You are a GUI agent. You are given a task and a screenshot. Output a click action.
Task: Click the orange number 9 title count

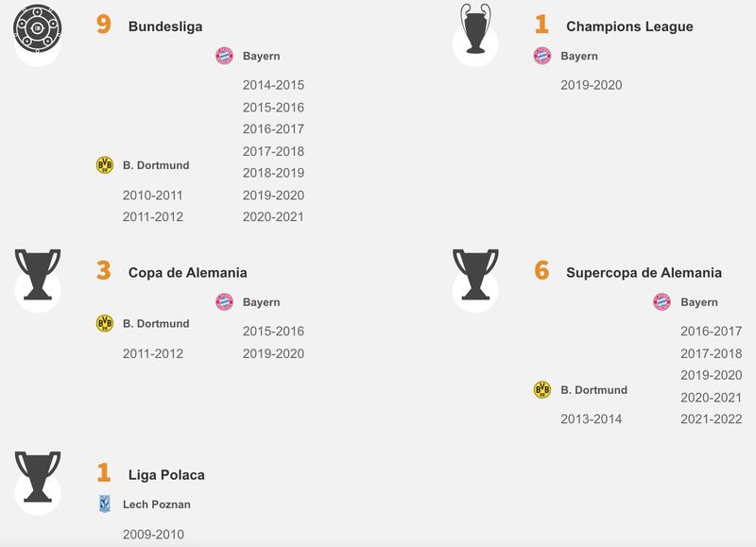104,26
